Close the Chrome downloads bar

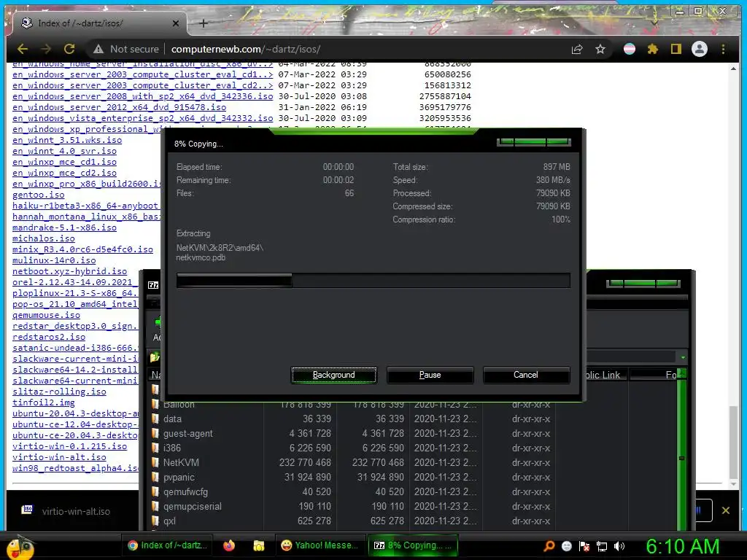point(726,510)
